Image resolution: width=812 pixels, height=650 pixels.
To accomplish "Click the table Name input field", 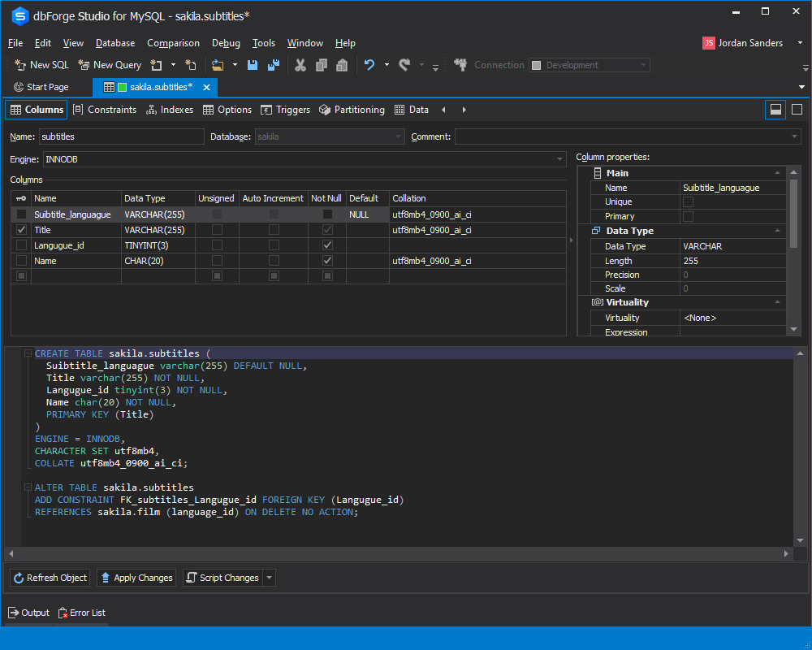I will [x=121, y=136].
